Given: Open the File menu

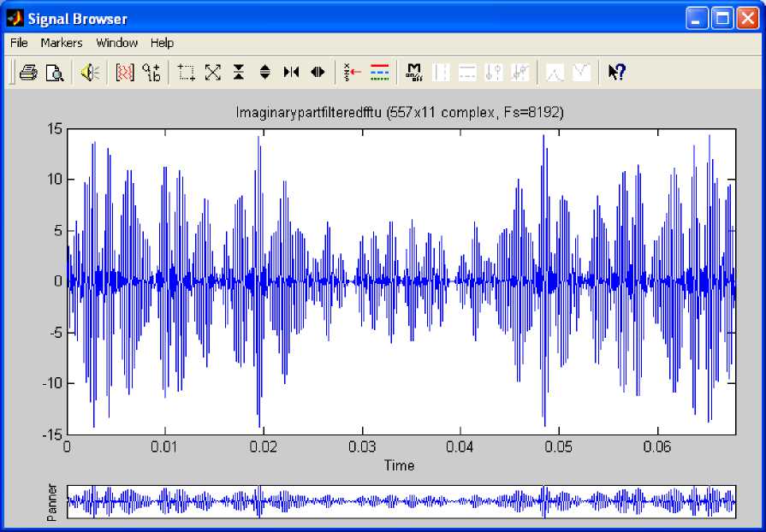Looking at the screenshot, I should (x=19, y=43).
